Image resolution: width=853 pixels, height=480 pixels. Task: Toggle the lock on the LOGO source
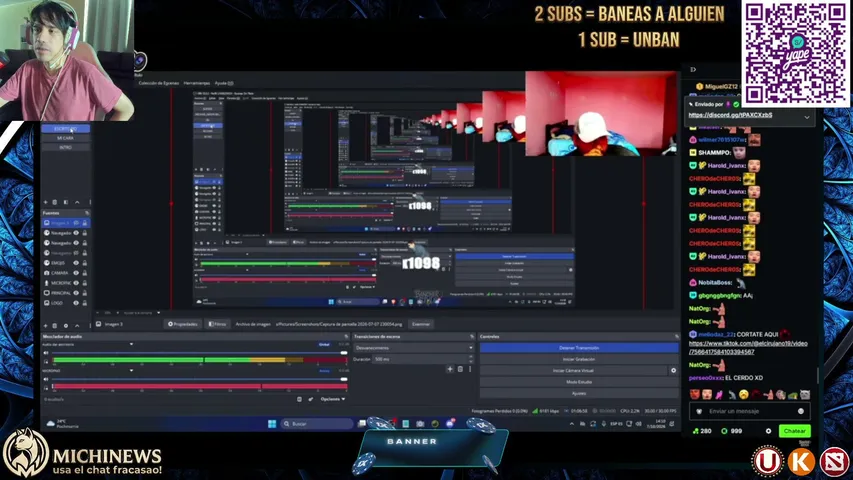84,303
